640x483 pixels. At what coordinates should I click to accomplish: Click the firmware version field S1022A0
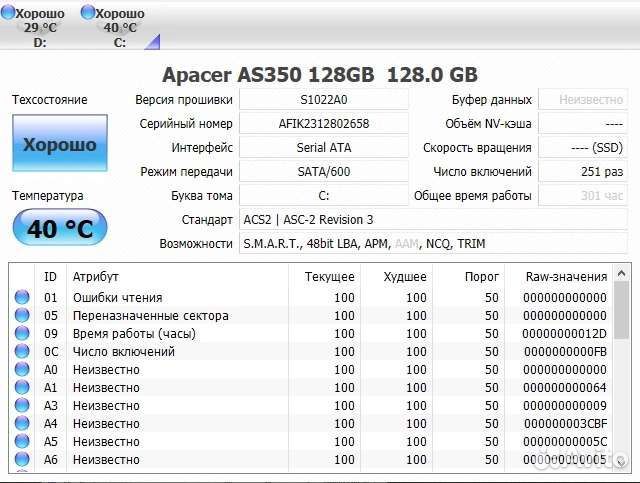coord(324,99)
